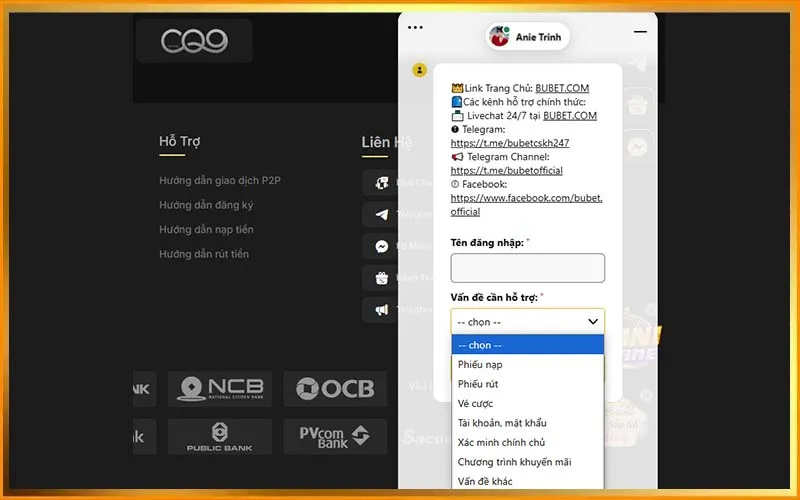Choose 'Phiếu rút' from the list

pyautogui.click(x=528, y=384)
